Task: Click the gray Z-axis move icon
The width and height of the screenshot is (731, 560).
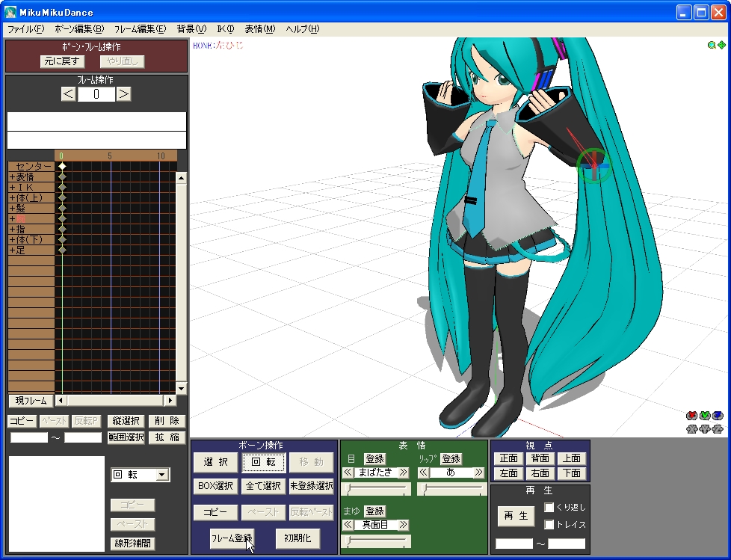Action: (718, 429)
